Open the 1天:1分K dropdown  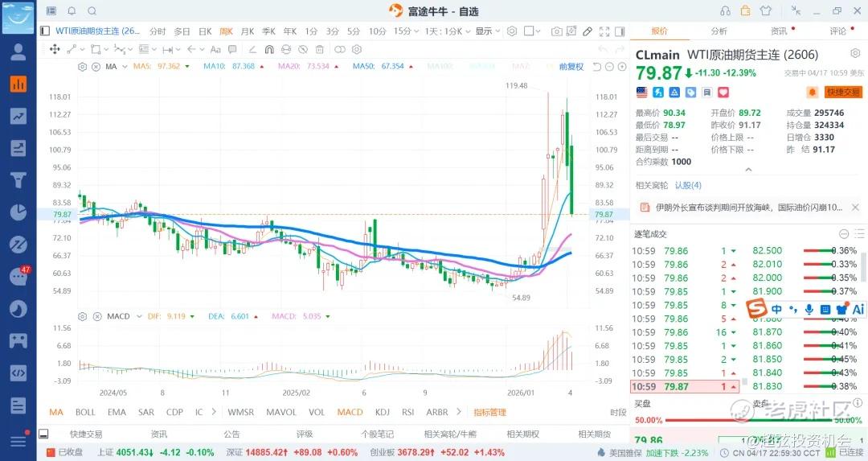[448, 31]
